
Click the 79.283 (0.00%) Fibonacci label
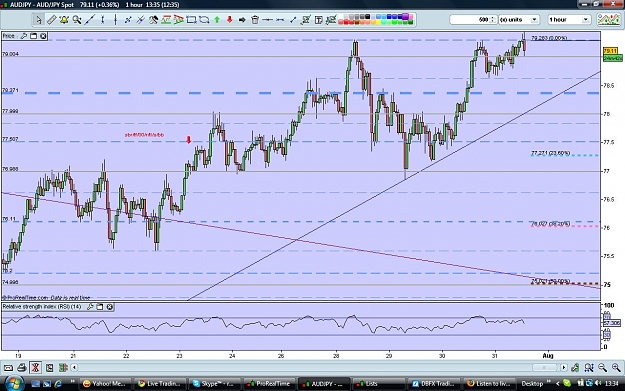[549, 38]
